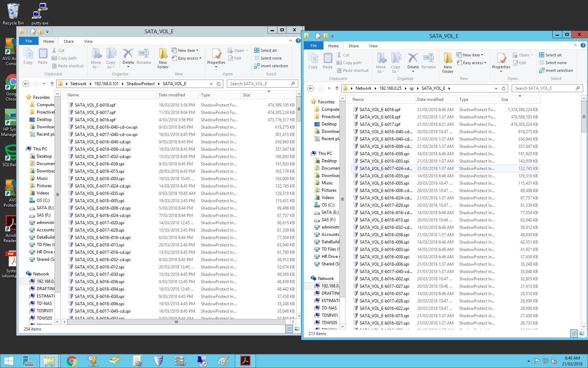Click sp in right address breadcrumb
This screenshot has height=368, width=588.
(x=412, y=88)
